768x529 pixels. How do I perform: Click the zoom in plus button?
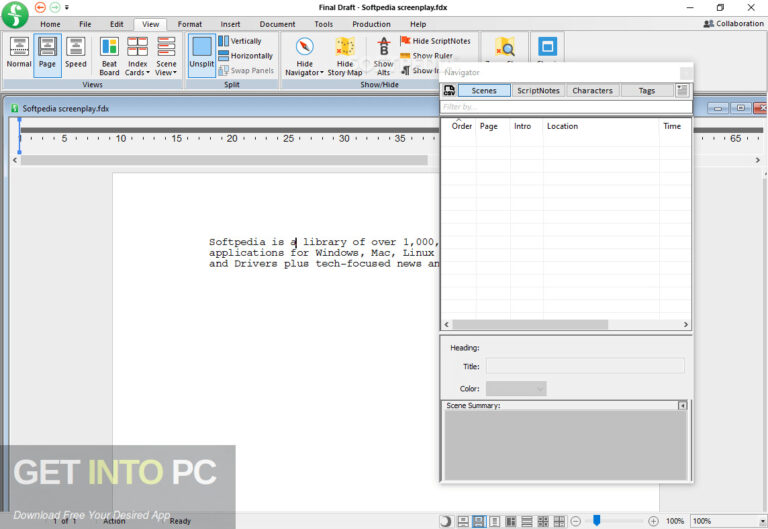[x=653, y=521]
